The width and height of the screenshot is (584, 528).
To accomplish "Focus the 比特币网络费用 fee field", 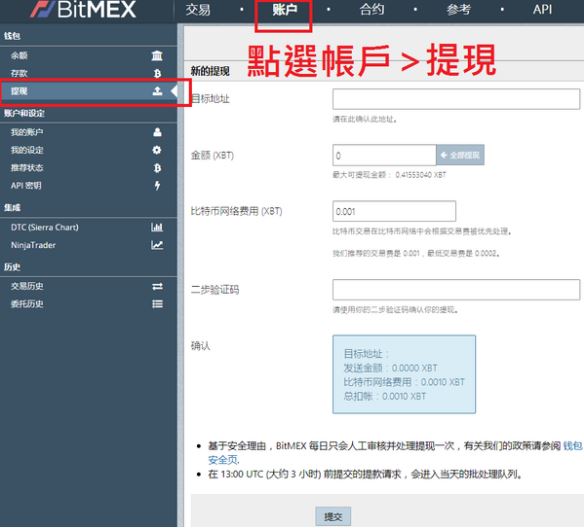I will (x=394, y=211).
